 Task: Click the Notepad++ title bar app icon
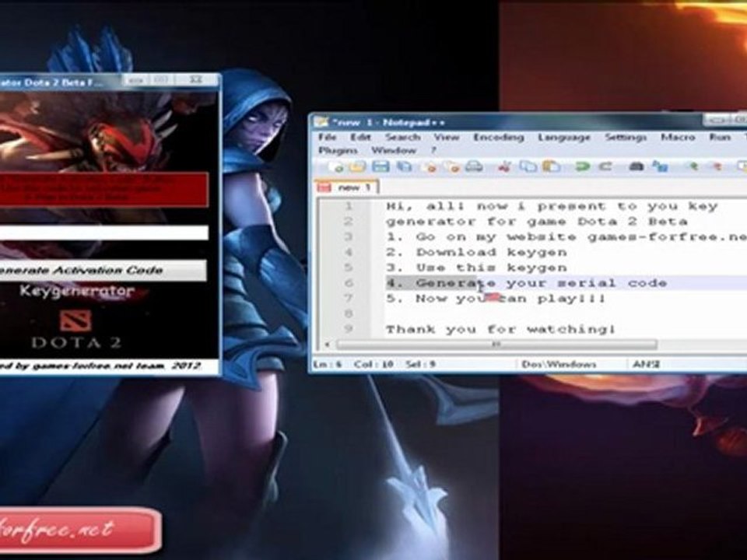[x=321, y=122]
